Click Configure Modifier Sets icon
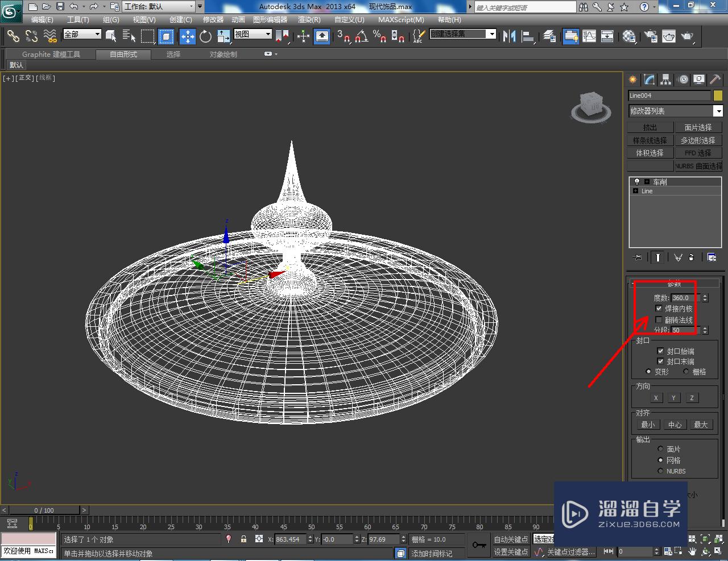 click(x=712, y=257)
